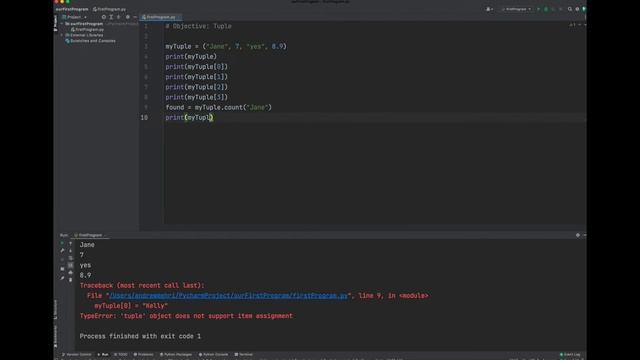The width and height of the screenshot is (640, 360).
Task: Click Collapse All icon in Project panel
Action: (x=119, y=17)
